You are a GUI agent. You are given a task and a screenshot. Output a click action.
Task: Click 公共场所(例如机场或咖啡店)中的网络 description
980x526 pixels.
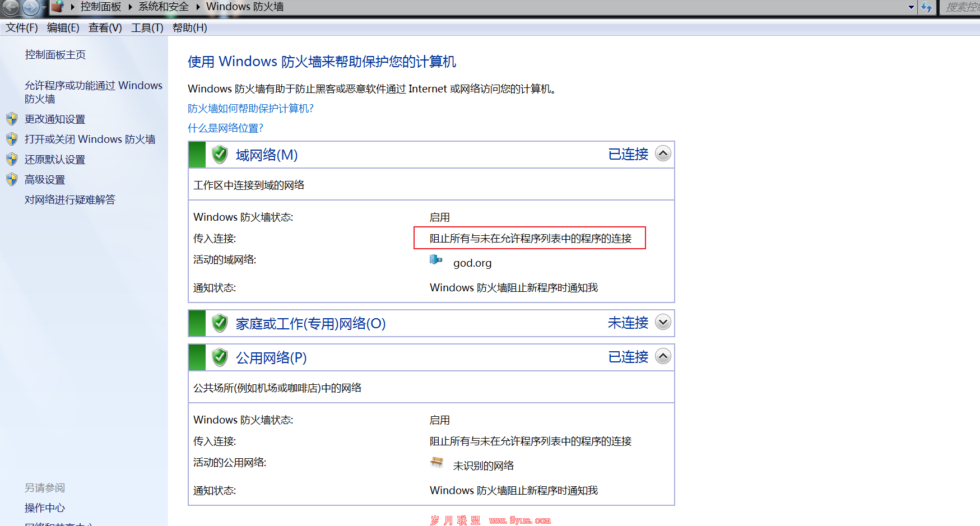point(277,388)
